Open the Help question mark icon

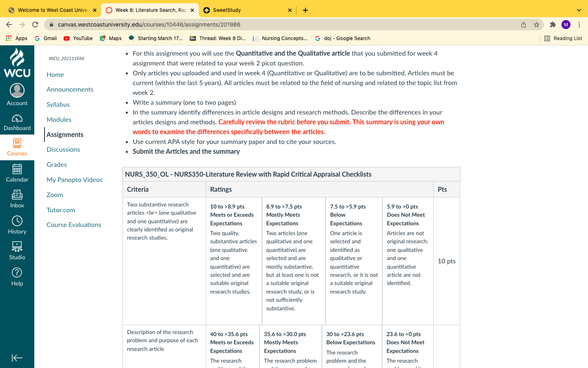point(17,272)
